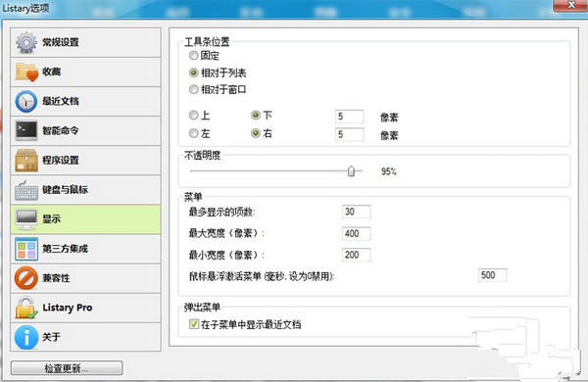The image size is (588, 382).
Task: Select the 上 position radio button
Action: [x=193, y=115]
